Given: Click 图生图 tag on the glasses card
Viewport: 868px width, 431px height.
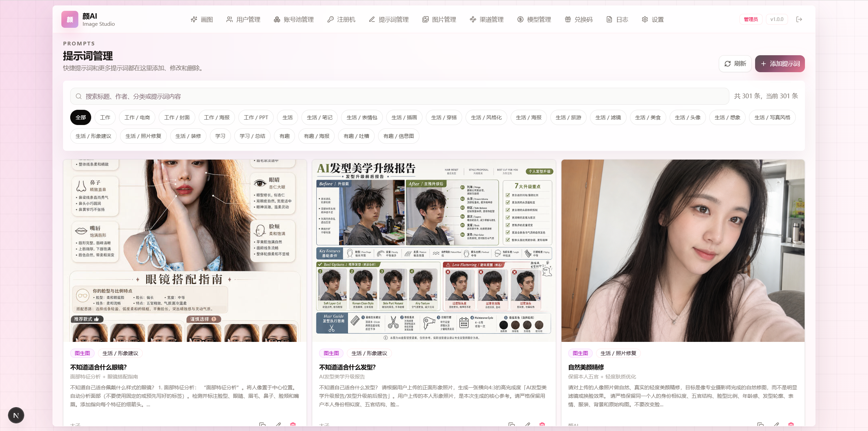Looking at the screenshot, I should pos(82,353).
